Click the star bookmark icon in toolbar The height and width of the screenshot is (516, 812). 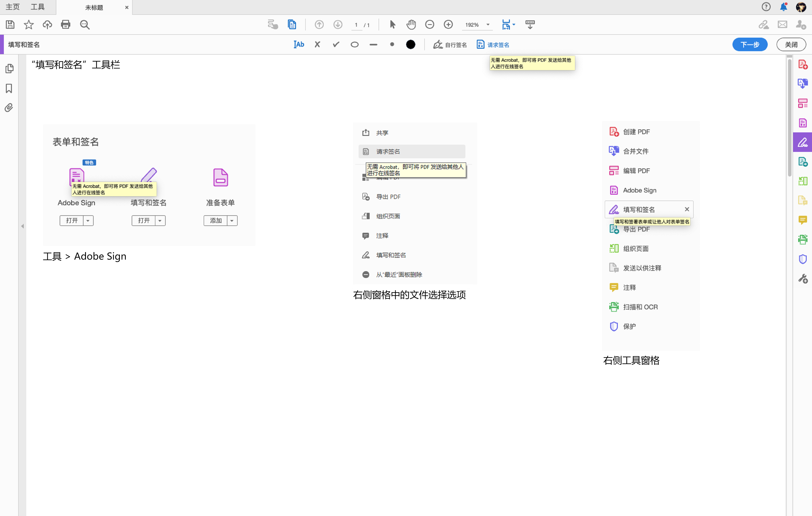point(29,25)
